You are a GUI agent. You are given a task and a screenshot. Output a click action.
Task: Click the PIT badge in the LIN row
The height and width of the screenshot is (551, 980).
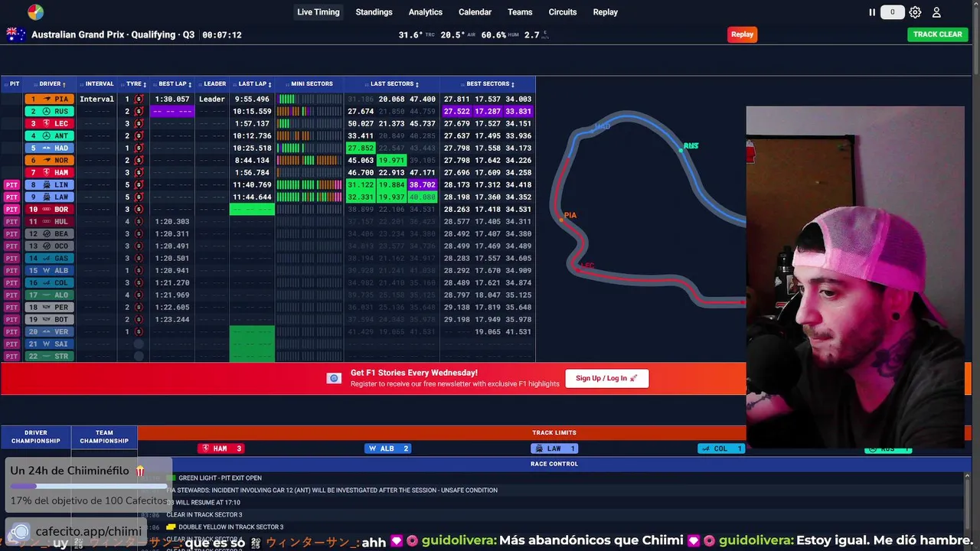pyautogui.click(x=11, y=185)
